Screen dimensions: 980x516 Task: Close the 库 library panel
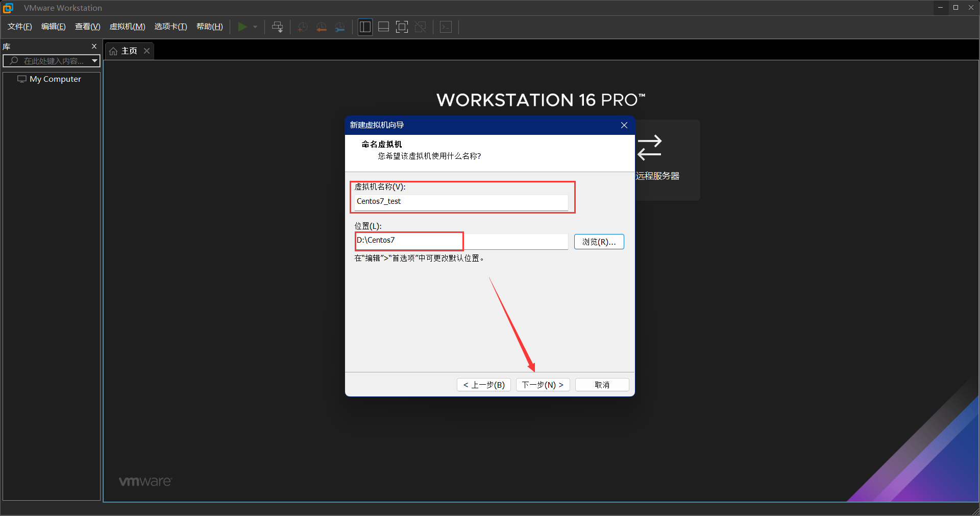94,46
